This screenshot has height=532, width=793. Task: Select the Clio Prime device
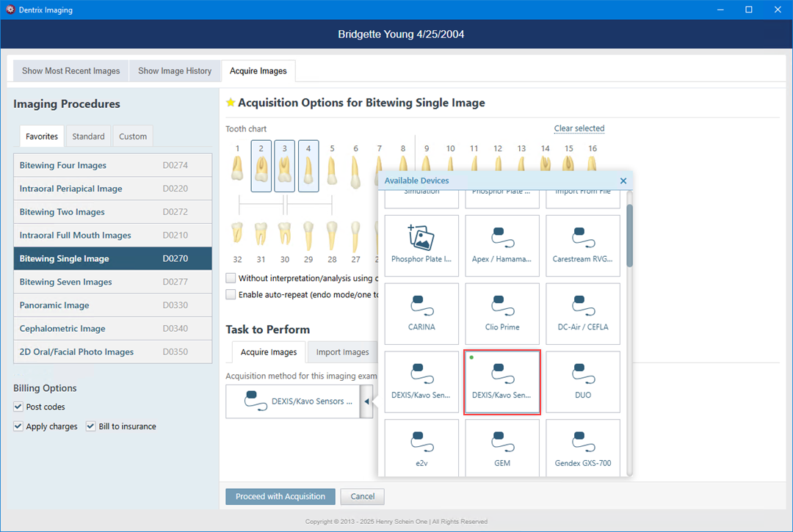click(x=501, y=313)
